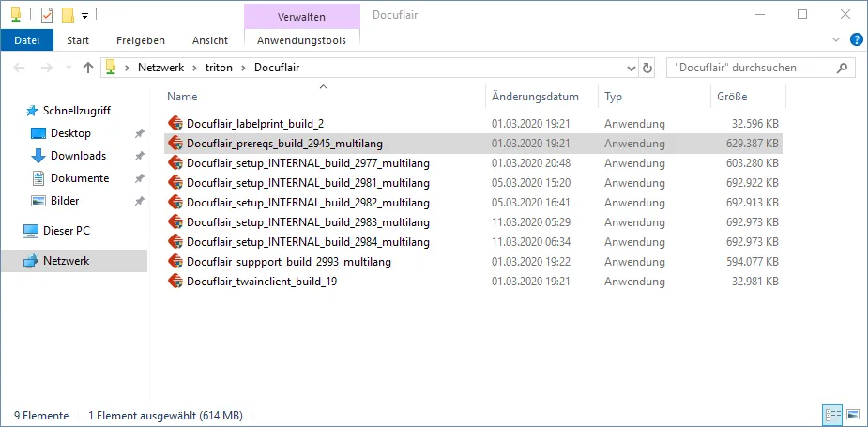
Task: Click the Docuflair_twainclient_build_19 file icon
Action: 175,282
